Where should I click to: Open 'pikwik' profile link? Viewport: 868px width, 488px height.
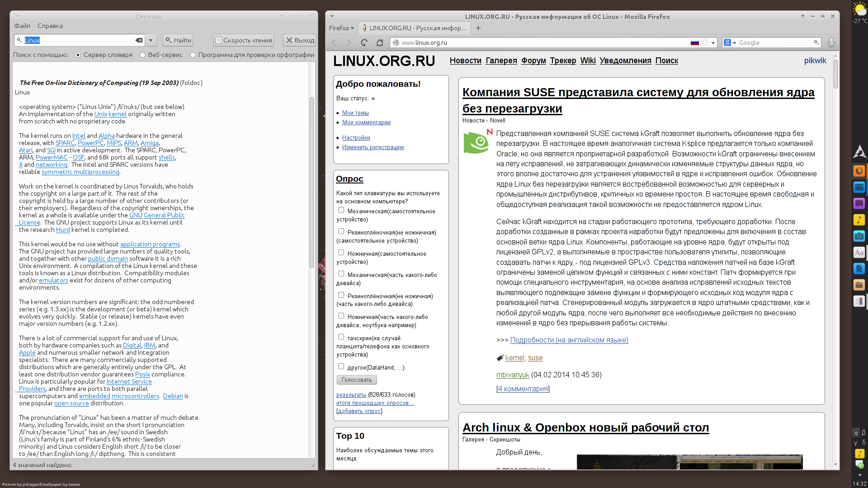tap(815, 61)
